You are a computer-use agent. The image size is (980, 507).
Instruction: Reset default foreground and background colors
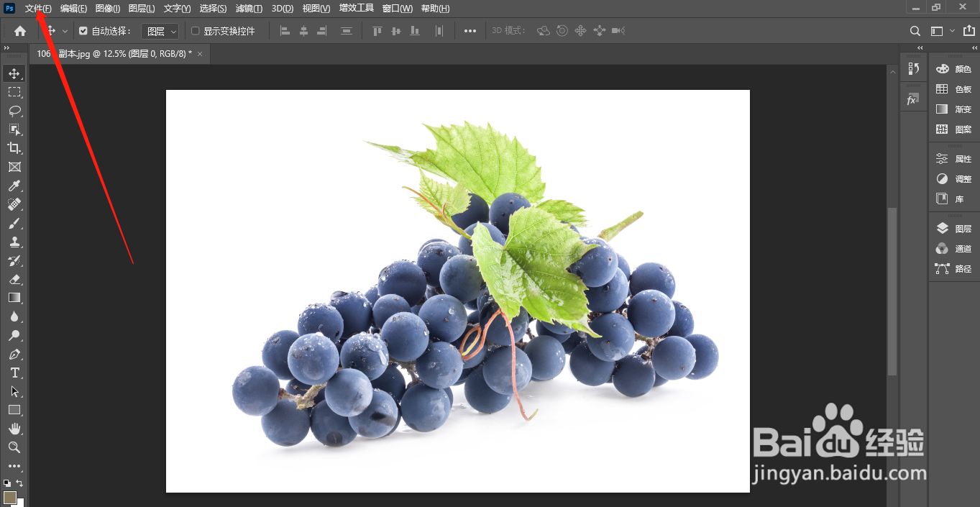click(7, 483)
